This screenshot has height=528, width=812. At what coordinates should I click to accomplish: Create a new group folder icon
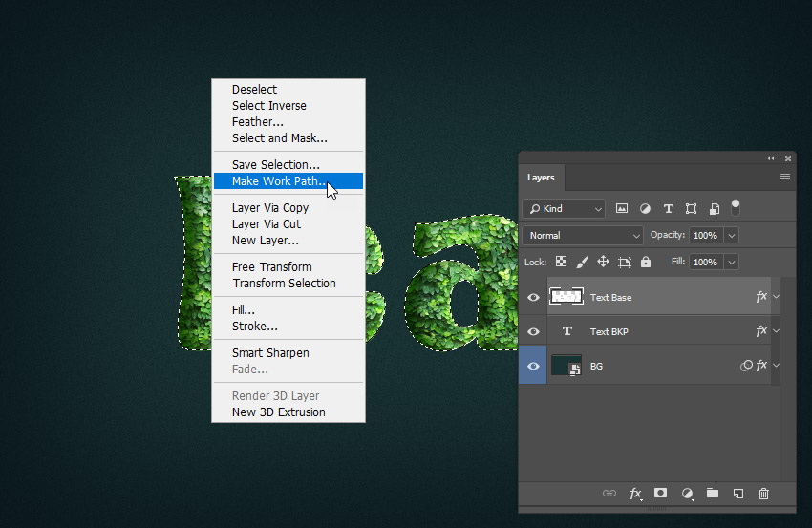click(x=713, y=493)
